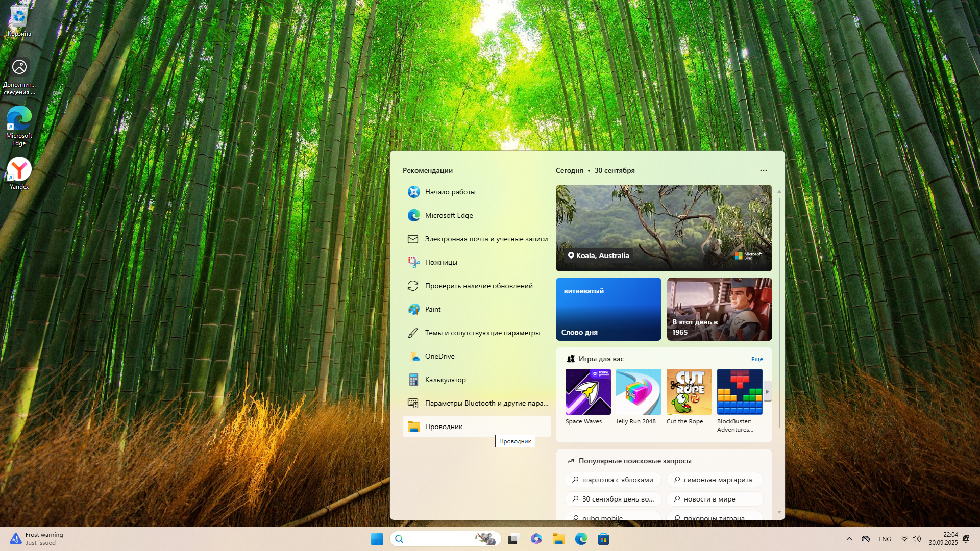Click the volume icon in tray
The image size is (980, 551).
[x=917, y=539]
